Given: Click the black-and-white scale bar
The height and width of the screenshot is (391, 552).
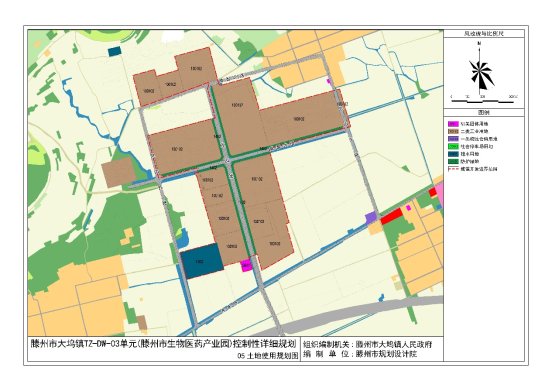Looking at the screenshot, I should [483, 101].
